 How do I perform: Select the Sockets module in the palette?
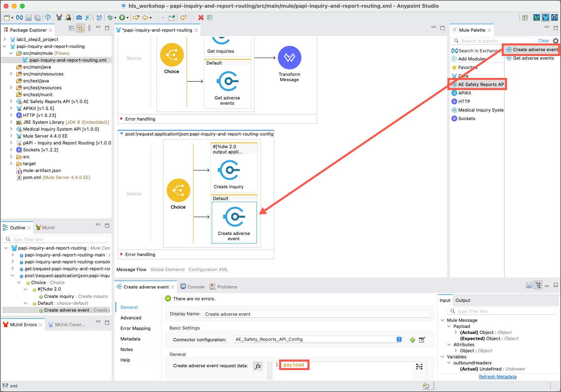463,118
